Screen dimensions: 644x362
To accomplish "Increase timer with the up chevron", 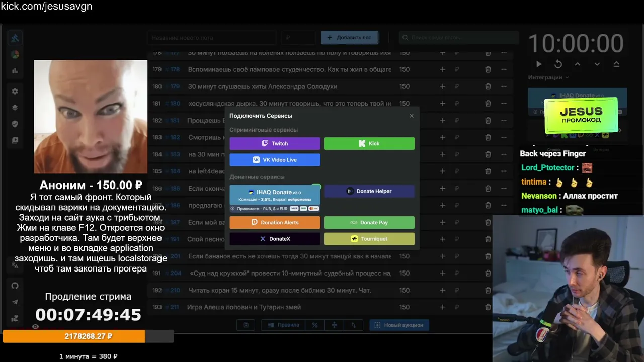I will tap(578, 64).
